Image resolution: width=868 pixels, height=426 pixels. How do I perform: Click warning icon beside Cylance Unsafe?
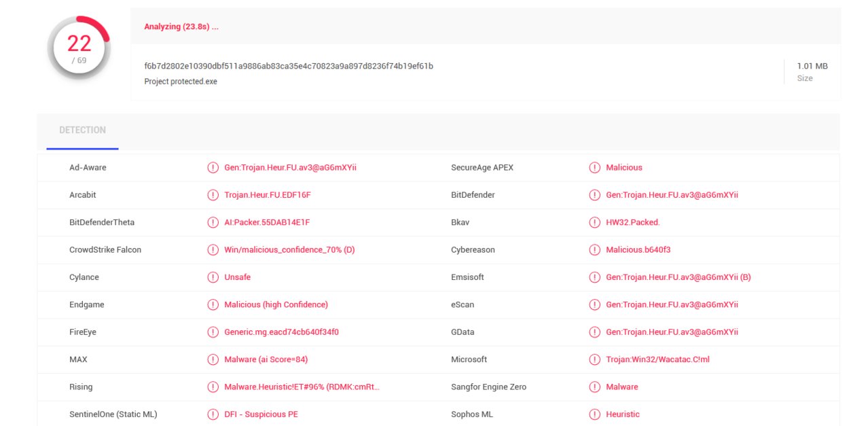pos(213,277)
